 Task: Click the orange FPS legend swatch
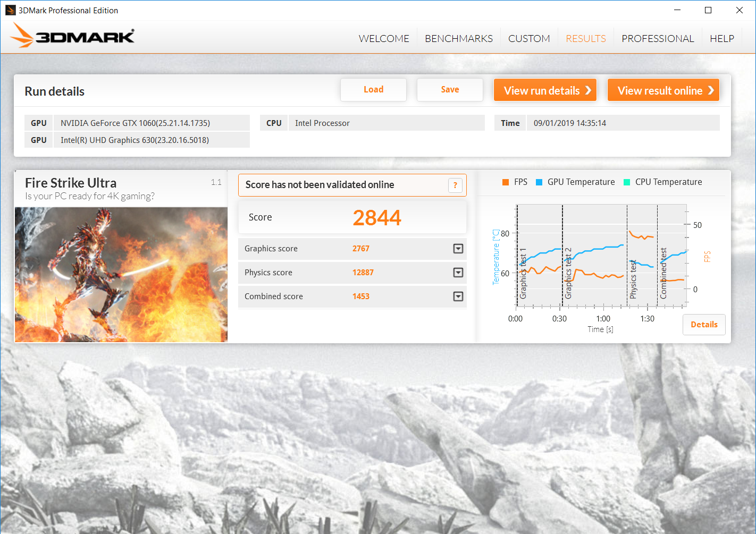pyautogui.click(x=506, y=182)
